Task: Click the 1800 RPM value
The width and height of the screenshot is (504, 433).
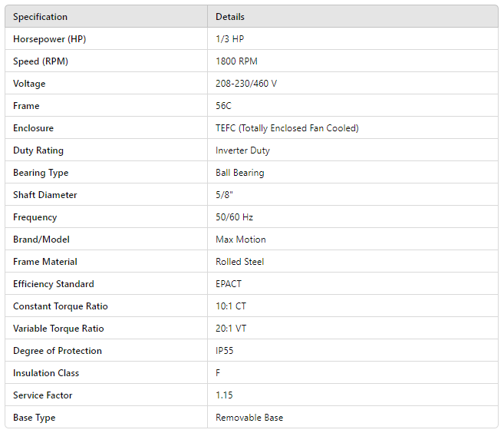Action: 239,61
